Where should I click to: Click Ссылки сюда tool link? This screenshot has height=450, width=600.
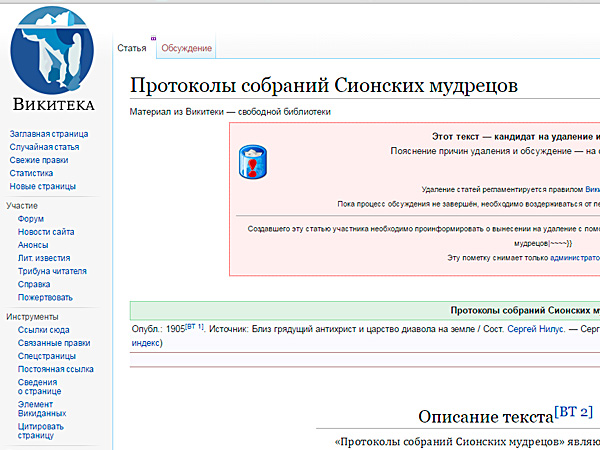pos(43,330)
